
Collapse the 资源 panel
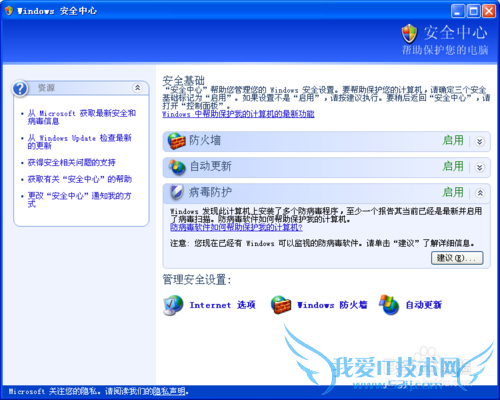point(137,88)
